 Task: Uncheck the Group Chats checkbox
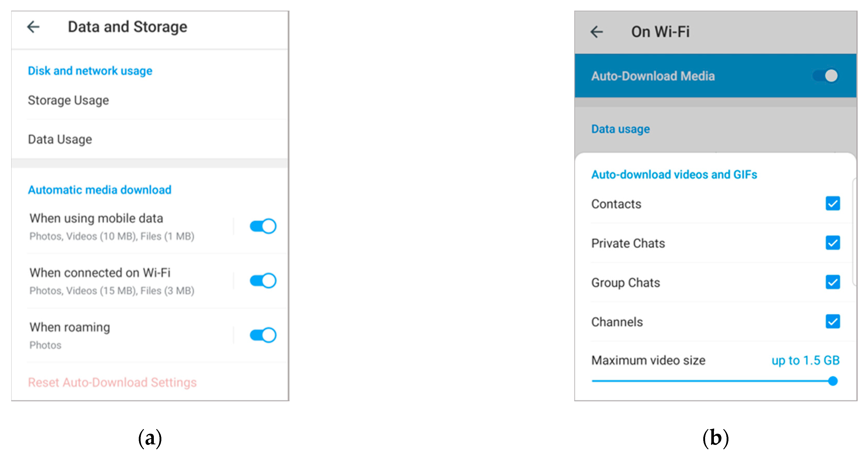click(832, 282)
